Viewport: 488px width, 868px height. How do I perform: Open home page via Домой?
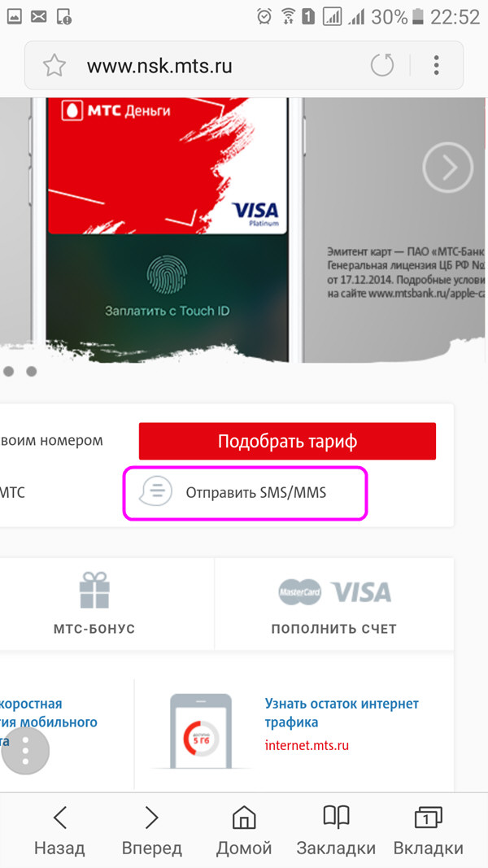(244, 831)
